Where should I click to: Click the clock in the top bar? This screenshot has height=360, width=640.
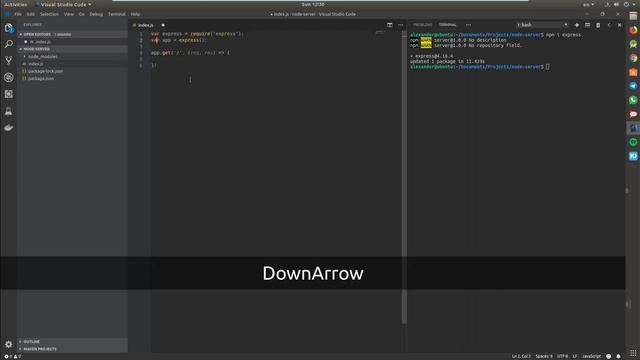[x=313, y=4]
